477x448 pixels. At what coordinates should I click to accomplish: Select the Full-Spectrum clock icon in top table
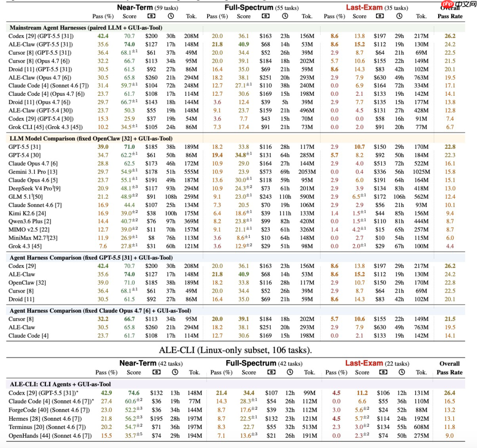click(285, 16)
